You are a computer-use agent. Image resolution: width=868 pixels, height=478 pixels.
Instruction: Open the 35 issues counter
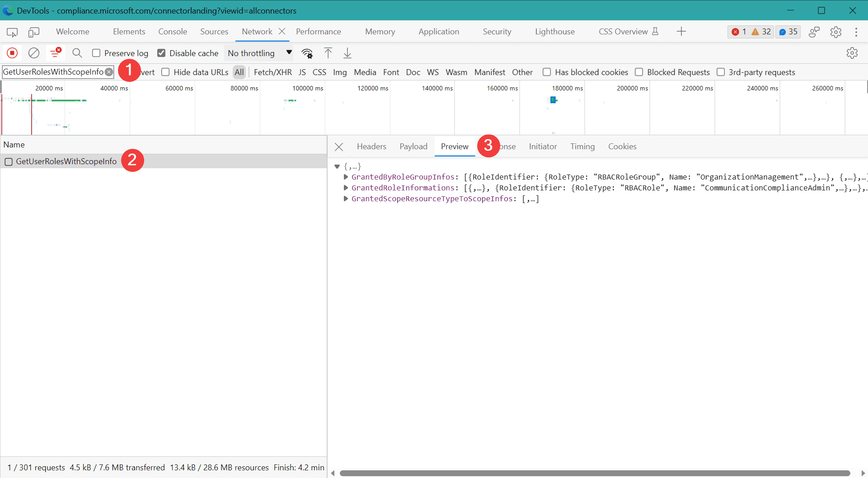[x=788, y=32]
